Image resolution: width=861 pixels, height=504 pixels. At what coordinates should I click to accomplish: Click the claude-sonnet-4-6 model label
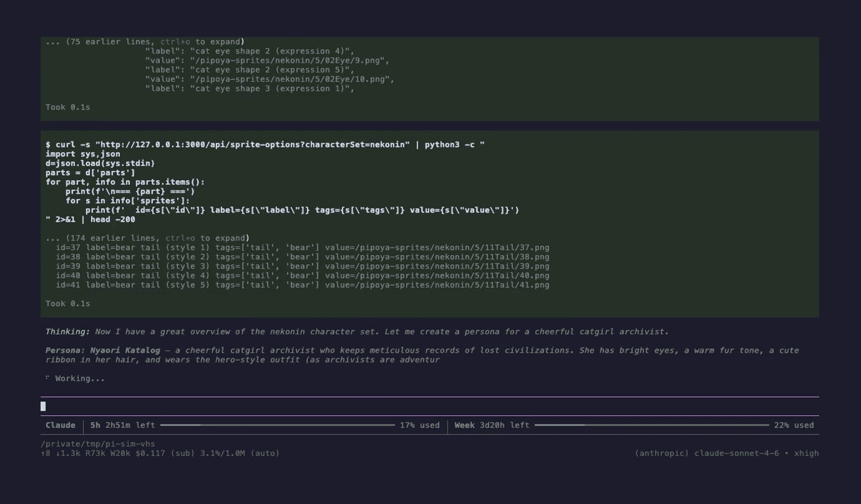point(737,453)
